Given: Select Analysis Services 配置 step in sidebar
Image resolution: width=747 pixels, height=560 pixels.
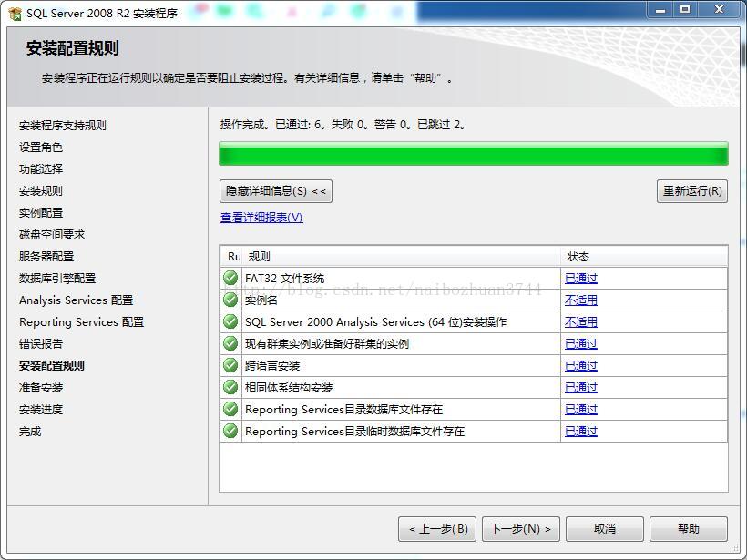Looking at the screenshot, I should (x=76, y=300).
